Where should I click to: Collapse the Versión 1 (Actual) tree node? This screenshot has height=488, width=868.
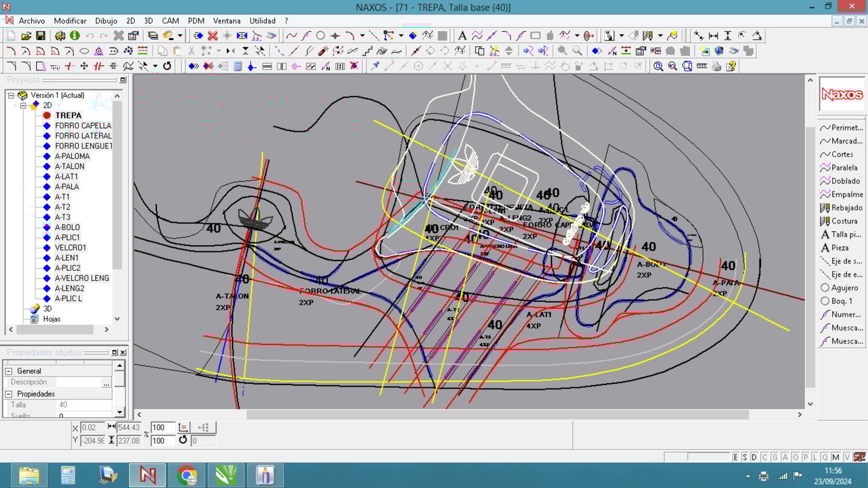[11, 96]
